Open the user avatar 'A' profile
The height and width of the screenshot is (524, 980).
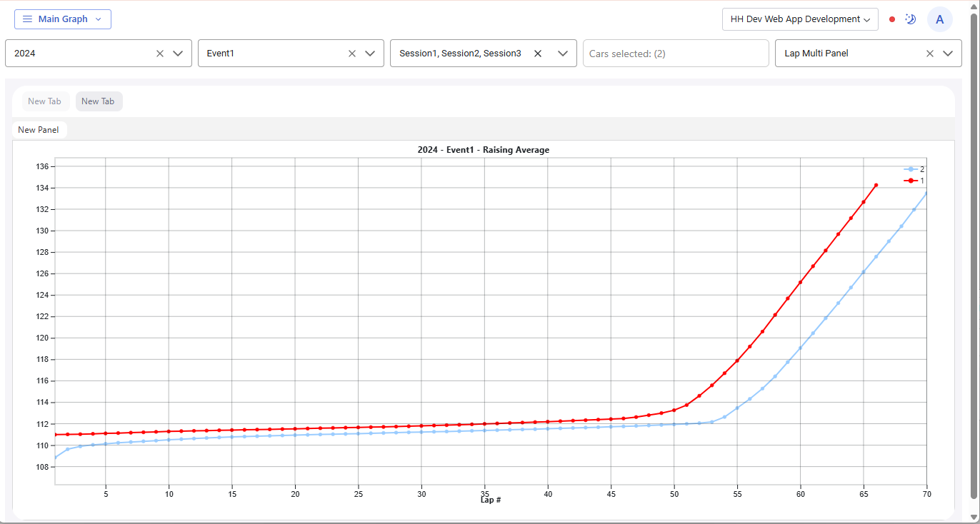pos(939,19)
